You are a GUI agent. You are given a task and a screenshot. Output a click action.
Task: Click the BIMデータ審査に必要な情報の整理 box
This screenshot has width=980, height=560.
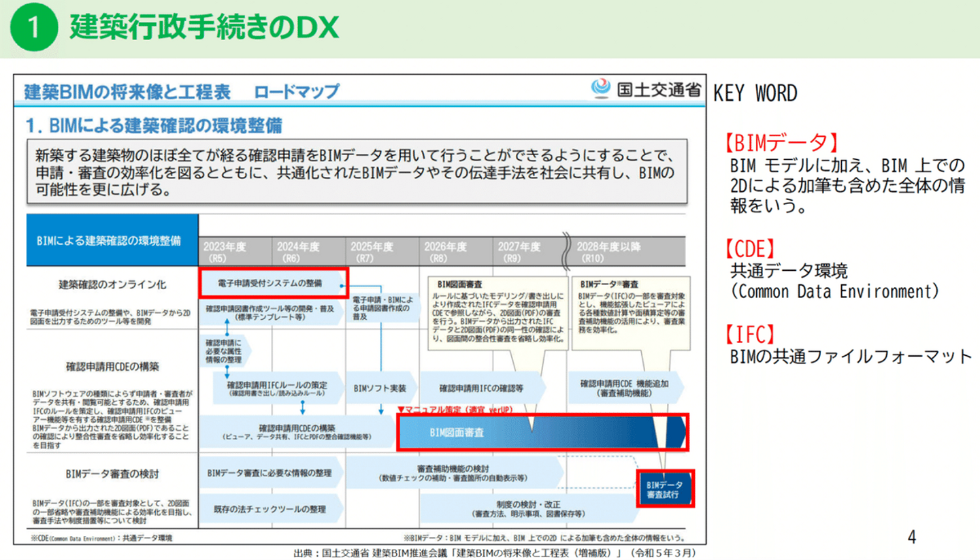pyautogui.click(x=271, y=473)
